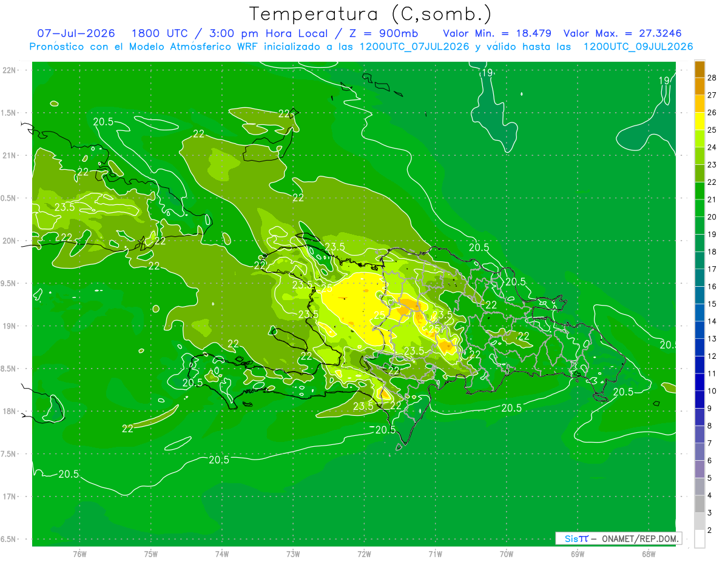Click the '74W' longitude axis label
The height and width of the screenshot is (562, 728).
(222, 554)
